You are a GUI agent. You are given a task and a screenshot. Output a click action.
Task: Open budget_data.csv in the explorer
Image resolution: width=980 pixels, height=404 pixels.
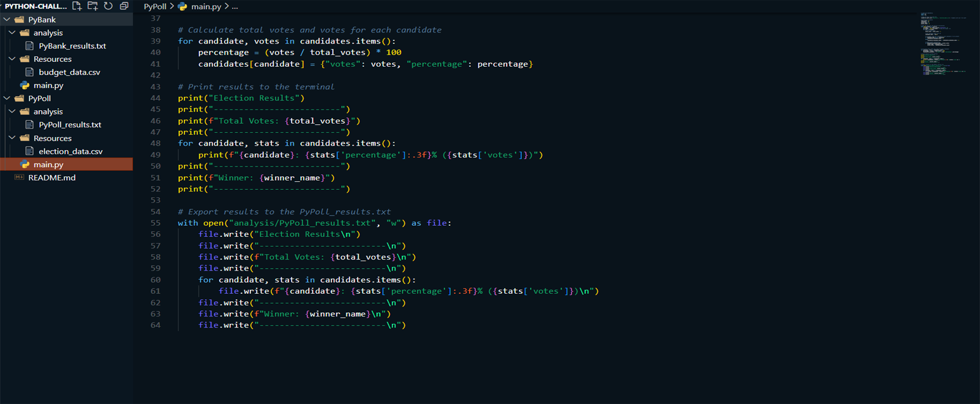point(69,72)
